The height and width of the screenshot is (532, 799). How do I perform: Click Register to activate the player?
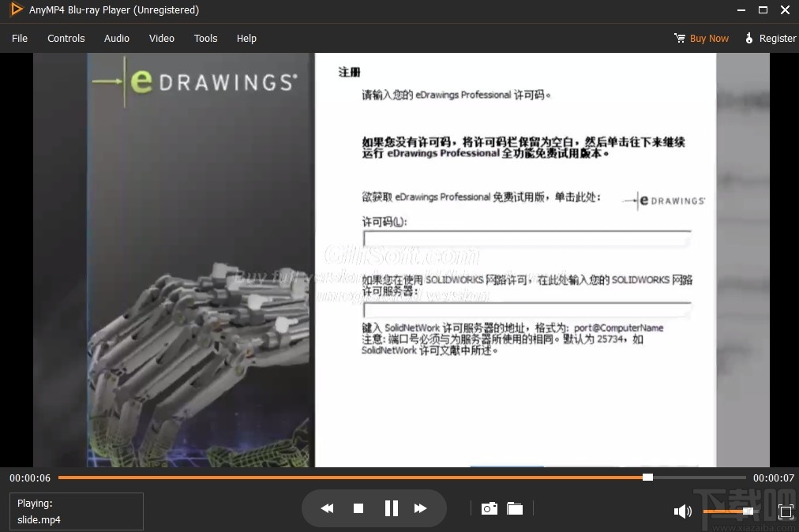776,38
